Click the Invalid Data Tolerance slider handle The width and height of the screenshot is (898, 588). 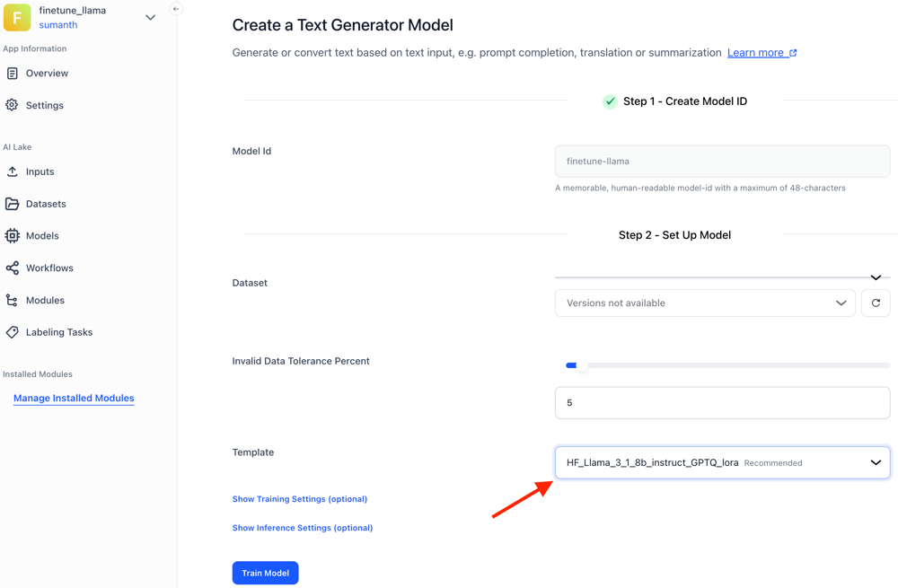581,365
